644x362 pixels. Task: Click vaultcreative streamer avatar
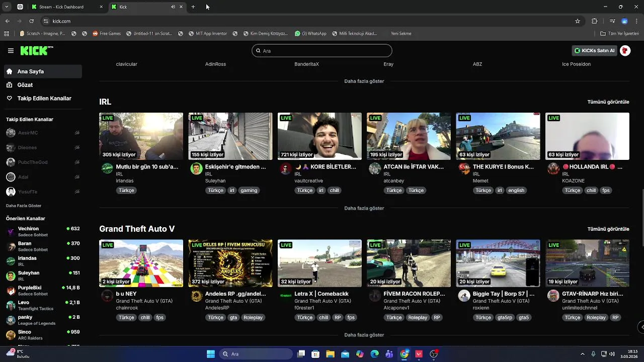click(285, 168)
